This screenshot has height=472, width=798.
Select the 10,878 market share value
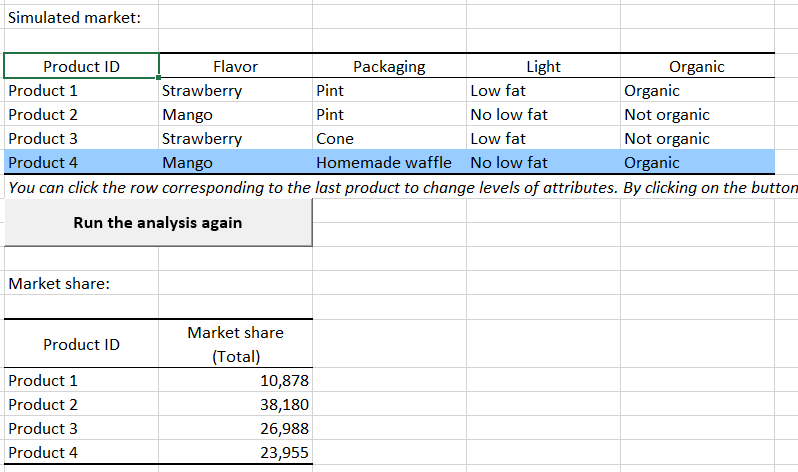[285, 381]
